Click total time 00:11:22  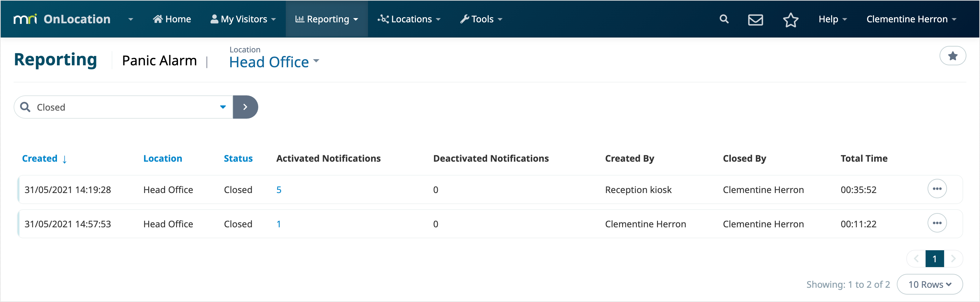tap(858, 224)
